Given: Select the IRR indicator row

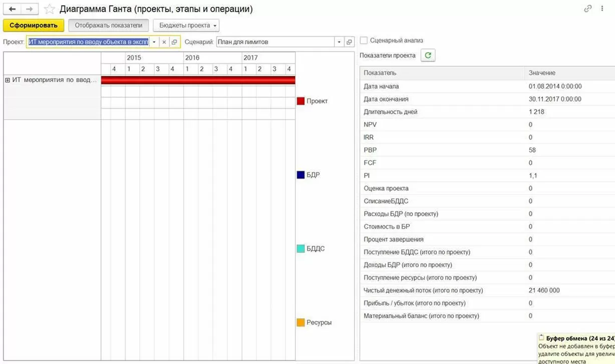Looking at the screenshot, I should pyautogui.click(x=487, y=137).
